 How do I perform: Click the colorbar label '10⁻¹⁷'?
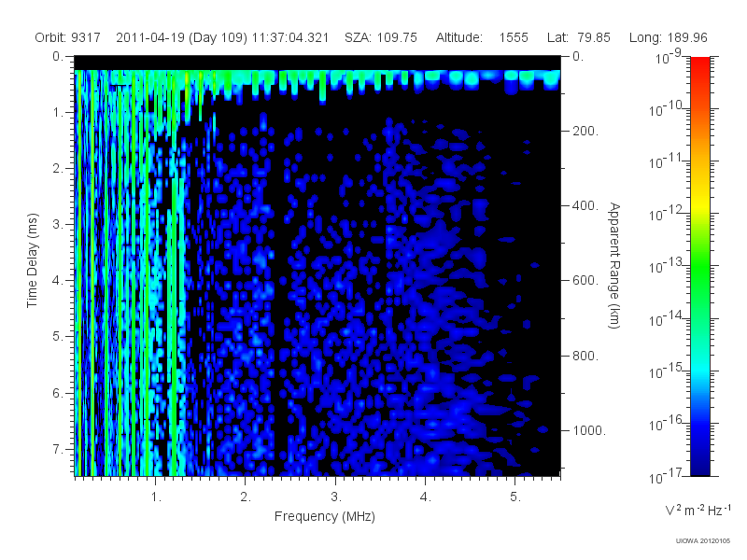click(665, 476)
